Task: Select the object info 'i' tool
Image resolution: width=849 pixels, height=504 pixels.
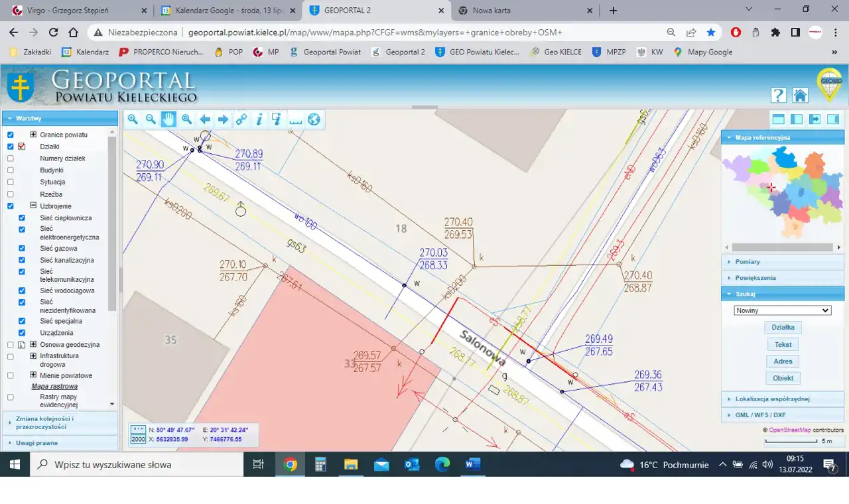Action: 259,119
